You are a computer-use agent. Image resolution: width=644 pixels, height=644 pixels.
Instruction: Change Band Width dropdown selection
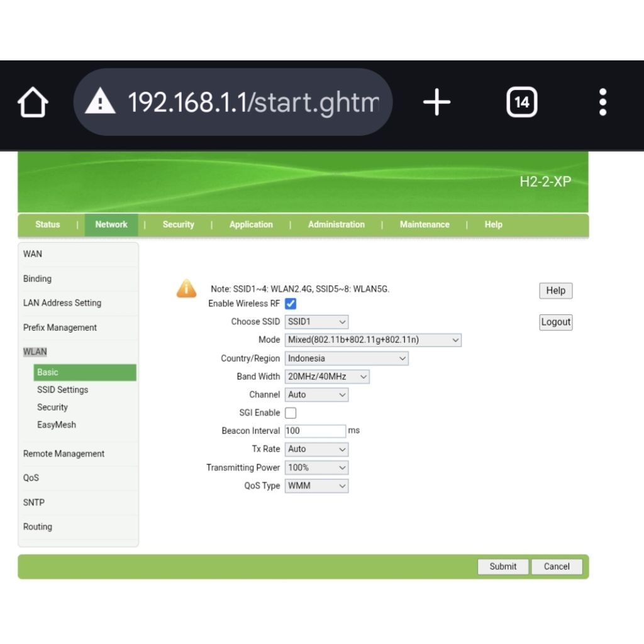[327, 377]
